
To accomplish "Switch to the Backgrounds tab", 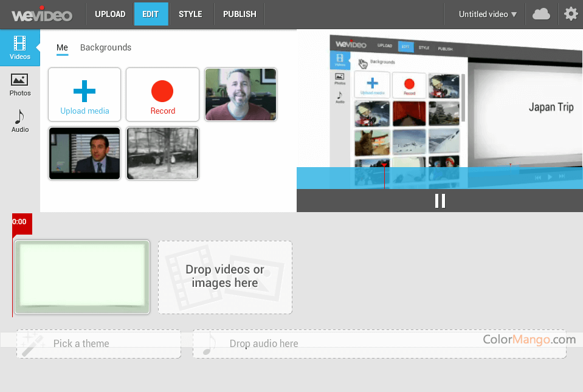I will tap(106, 47).
